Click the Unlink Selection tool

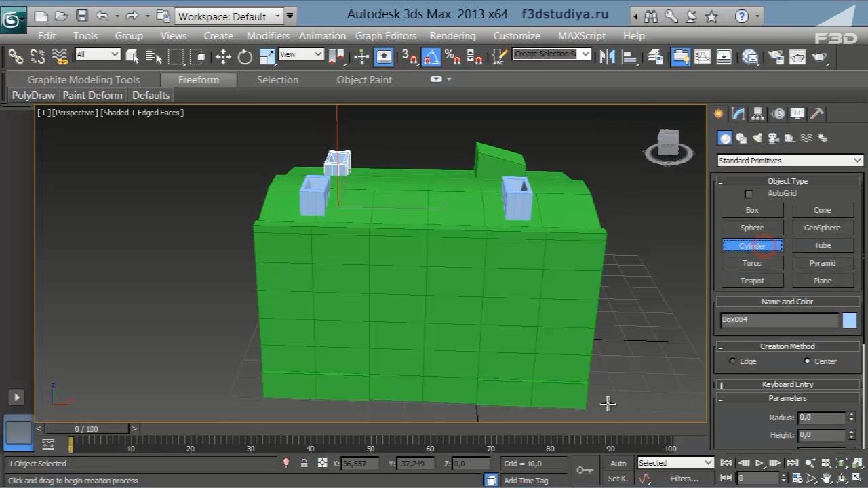point(37,57)
